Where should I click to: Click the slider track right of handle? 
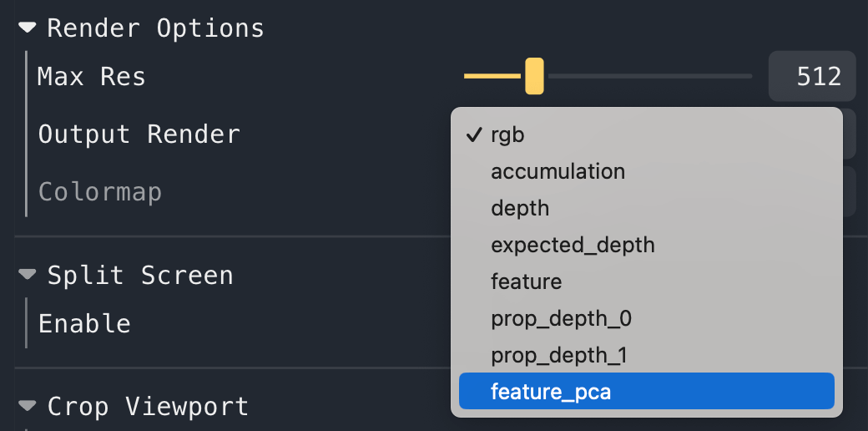tap(651, 76)
